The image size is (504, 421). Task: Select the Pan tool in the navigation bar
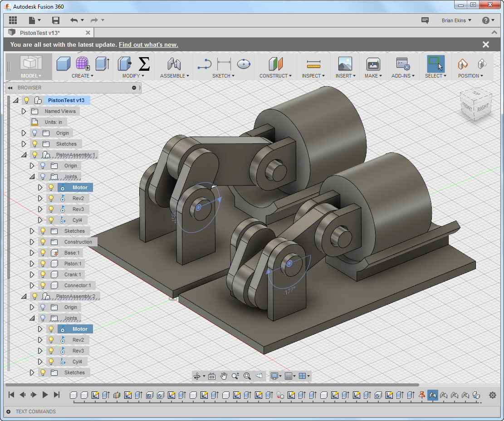tap(223, 376)
